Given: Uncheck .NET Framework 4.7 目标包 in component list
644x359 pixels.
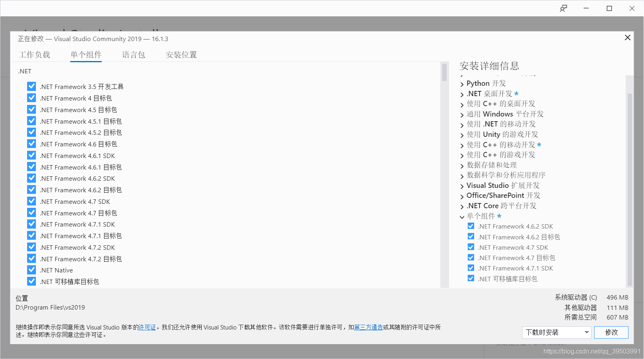Looking at the screenshot, I should point(32,213).
